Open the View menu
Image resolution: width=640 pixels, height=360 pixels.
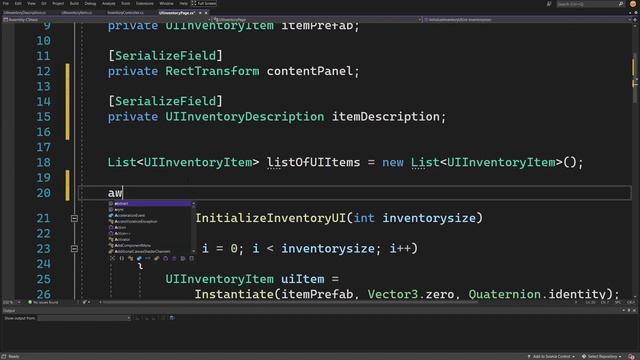tap(31, 3)
